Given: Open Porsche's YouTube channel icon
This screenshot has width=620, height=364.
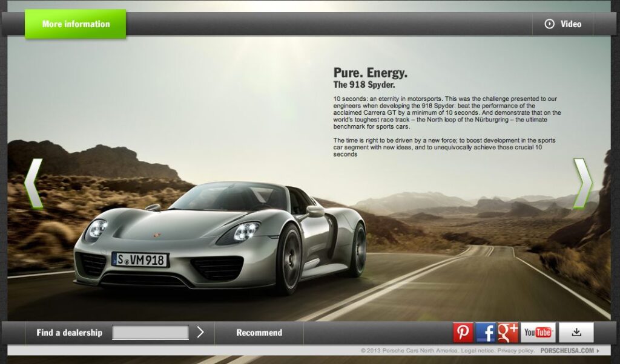Looking at the screenshot, I should pyautogui.click(x=537, y=331).
